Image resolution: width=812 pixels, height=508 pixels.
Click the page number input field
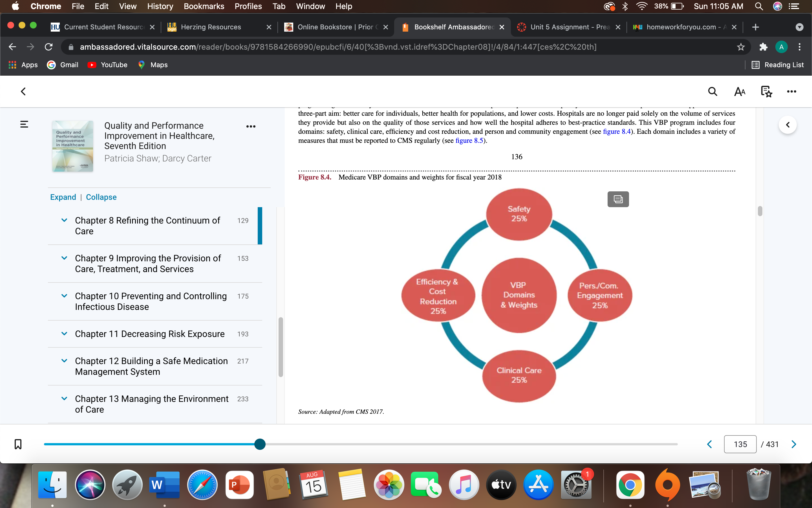click(x=740, y=444)
